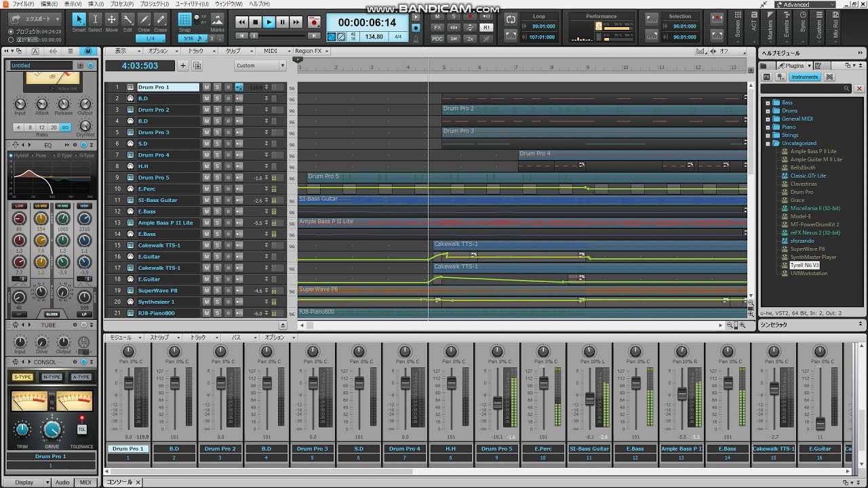Open the トラック track view menu
The image size is (868, 488).
(198, 51)
